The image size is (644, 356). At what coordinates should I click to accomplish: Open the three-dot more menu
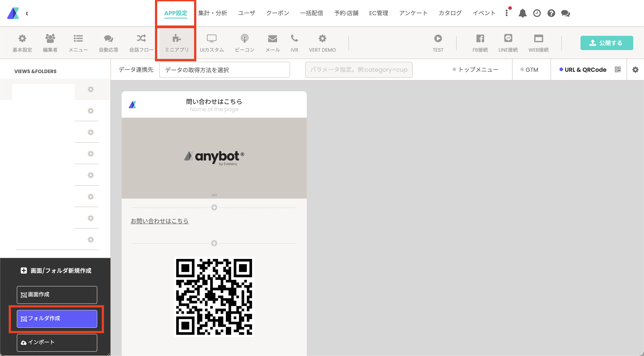point(507,13)
